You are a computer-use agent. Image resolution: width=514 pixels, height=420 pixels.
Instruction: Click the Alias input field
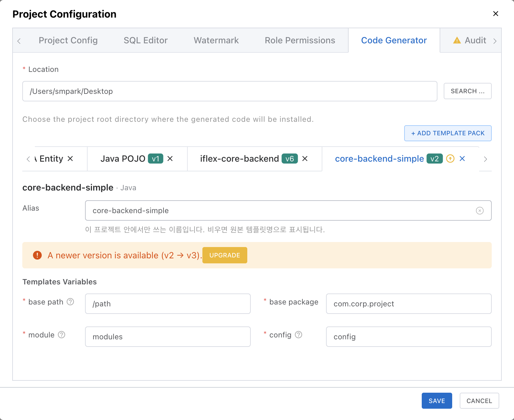(288, 211)
